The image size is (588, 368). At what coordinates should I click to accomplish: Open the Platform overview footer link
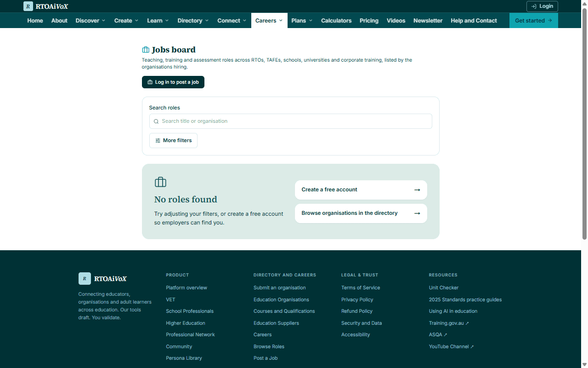187,288
